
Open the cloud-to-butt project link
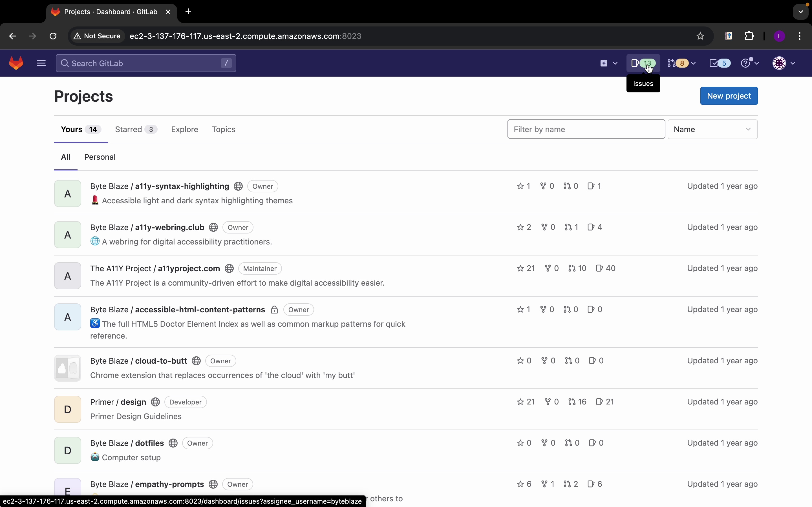[161, 361]
